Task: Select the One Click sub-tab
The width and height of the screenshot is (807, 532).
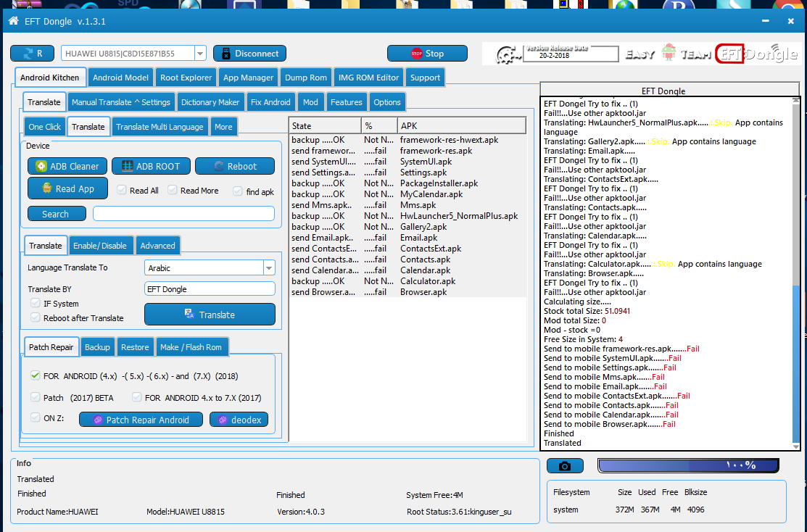Action: click(45, 127)
